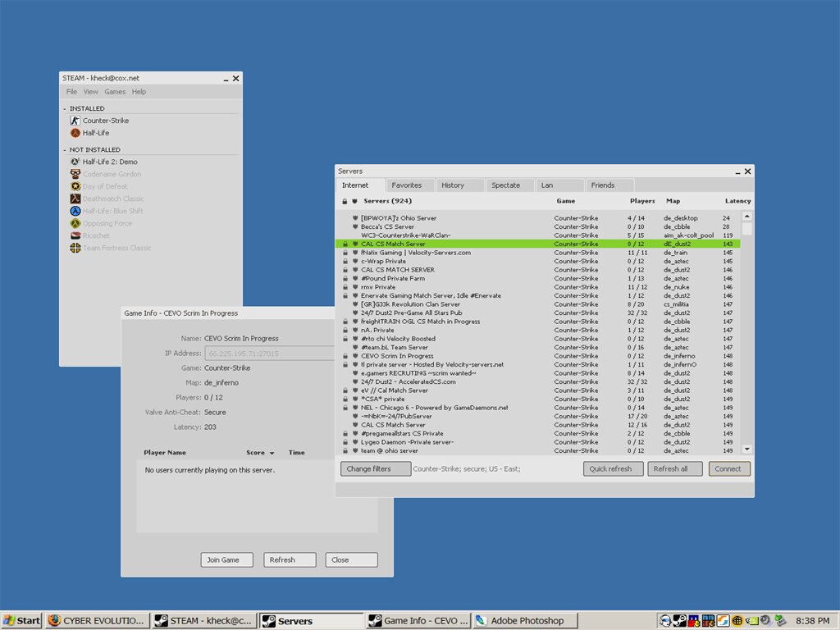The width and height of the screenshot is (840, 630).
Task: Click Refresh in the Game Info window
Action: [290, 559]
